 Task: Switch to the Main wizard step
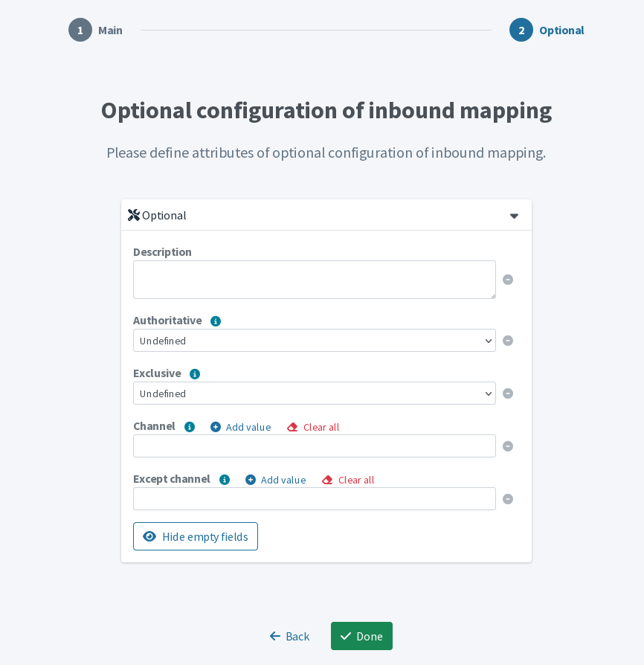(x=95, y=30)
